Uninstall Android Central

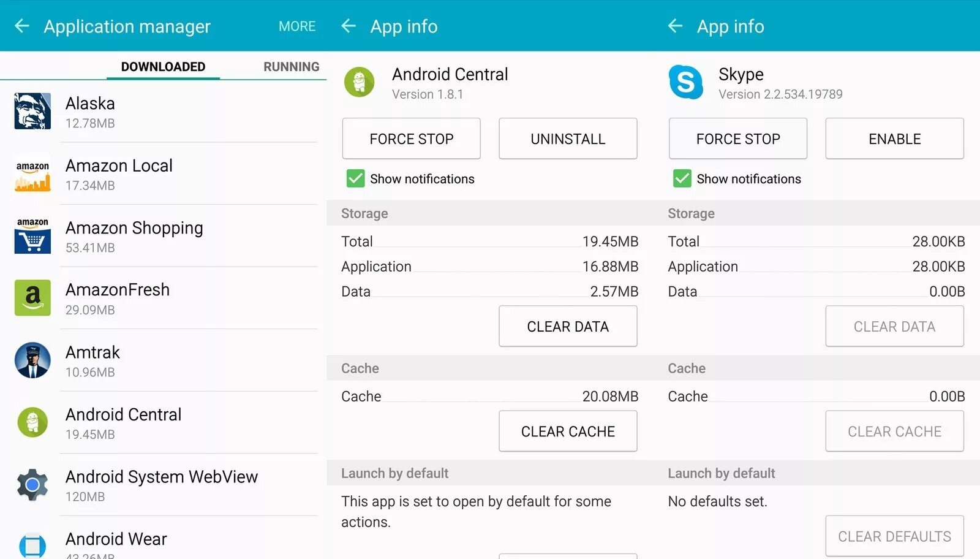point(568,139)
